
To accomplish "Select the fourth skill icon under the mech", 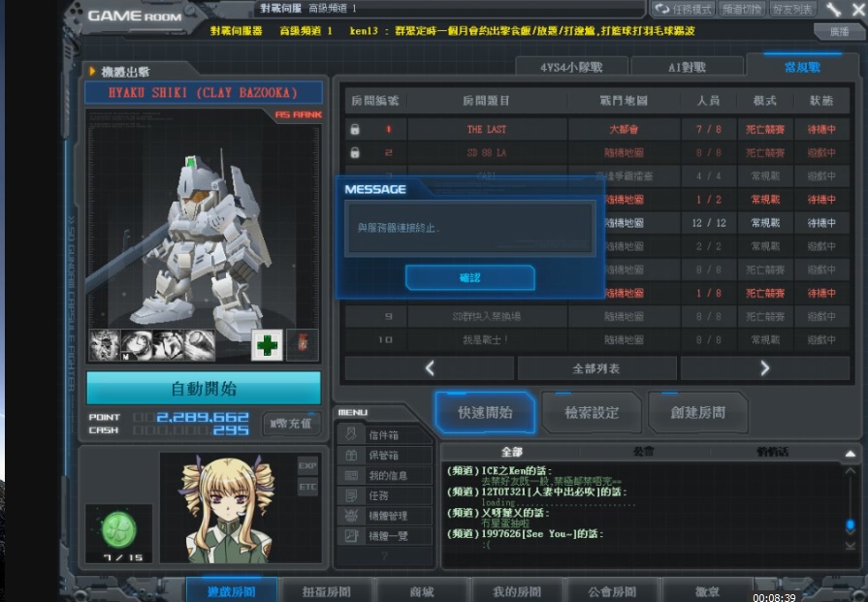I will 199,345.
